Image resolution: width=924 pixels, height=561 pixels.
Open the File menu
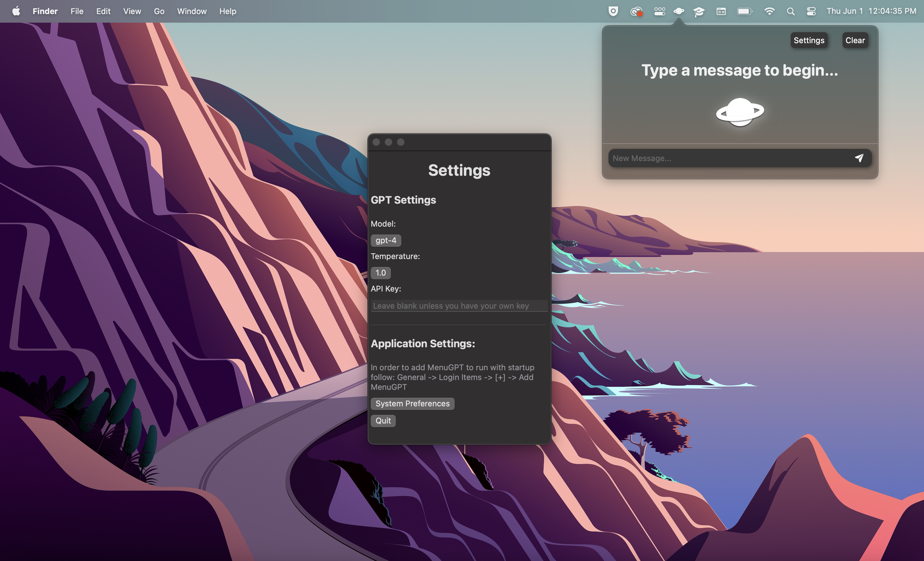tap(77, 11)
